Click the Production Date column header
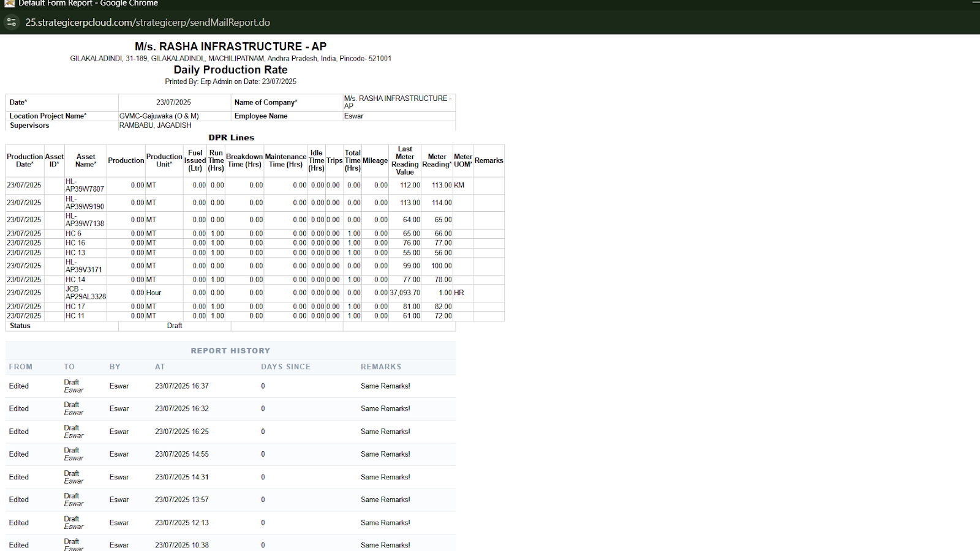The height and width of the screenshot is (551, 980). tap(25, 160)
